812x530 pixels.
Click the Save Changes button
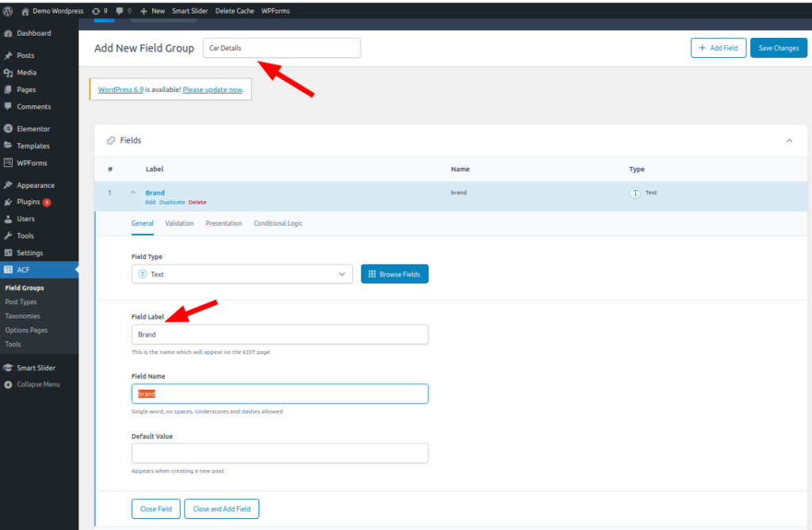[x=778, y=48]
